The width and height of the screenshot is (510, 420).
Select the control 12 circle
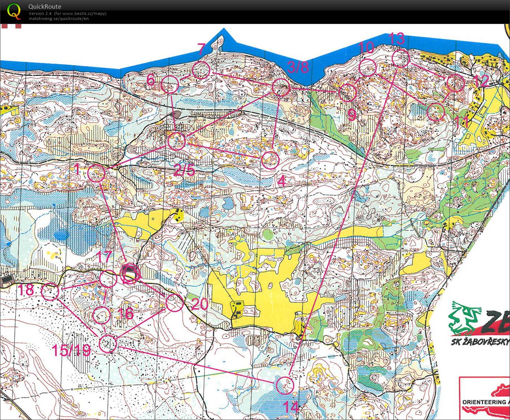455,83
